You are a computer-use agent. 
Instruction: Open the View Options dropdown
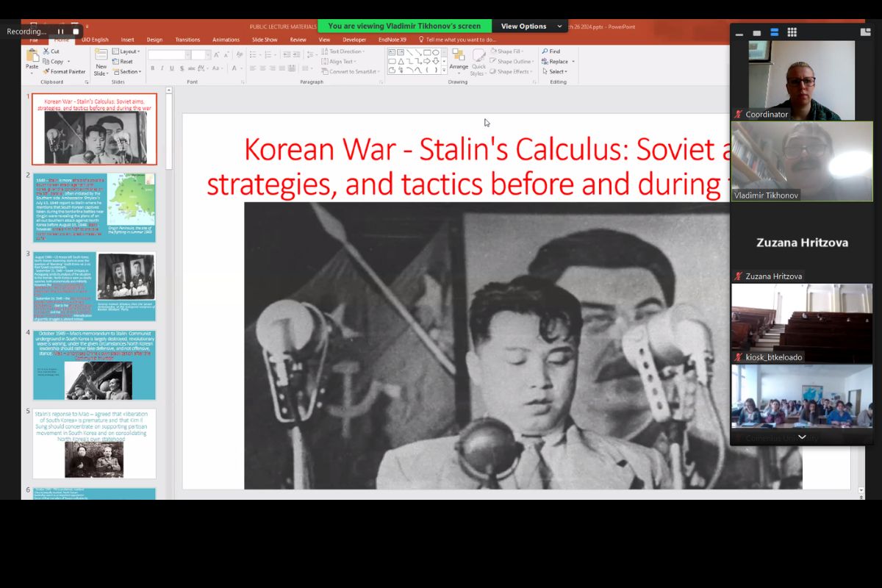[529, 26]
